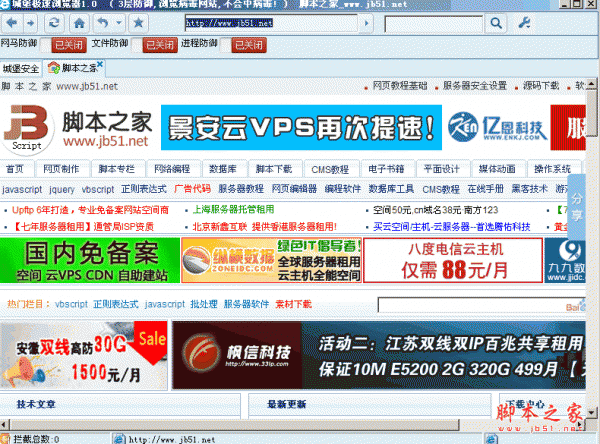Click vertical scrollbar down arrow
The height and width of the screenshot is (444, 600).
(592, 413)
